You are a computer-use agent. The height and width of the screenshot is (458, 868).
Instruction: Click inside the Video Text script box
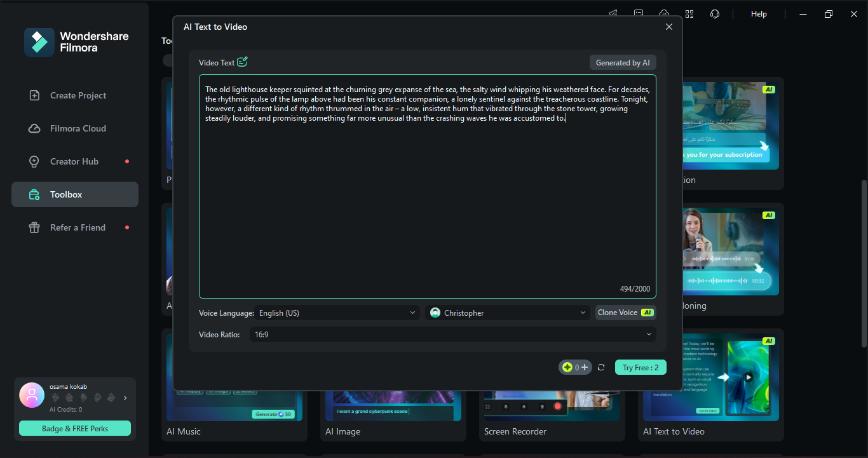(428, 186)
